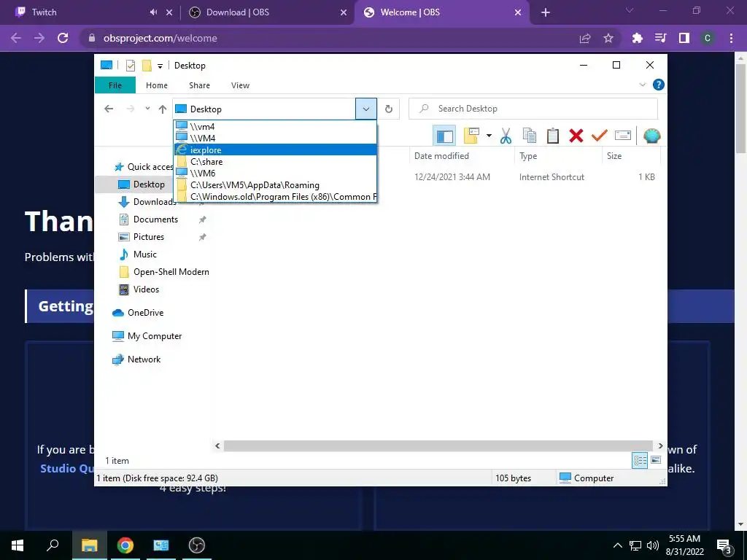Click the orange checkmark Properties icon
The image size is (747, 560).
600,136
